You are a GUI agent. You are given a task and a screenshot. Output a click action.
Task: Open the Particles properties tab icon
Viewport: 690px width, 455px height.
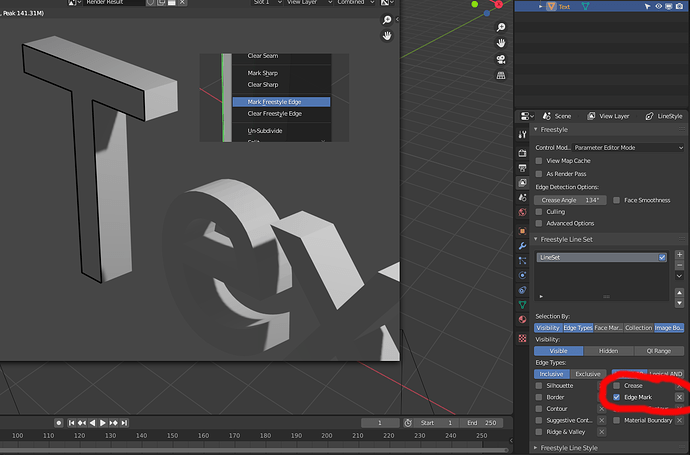tap(522, 261)
